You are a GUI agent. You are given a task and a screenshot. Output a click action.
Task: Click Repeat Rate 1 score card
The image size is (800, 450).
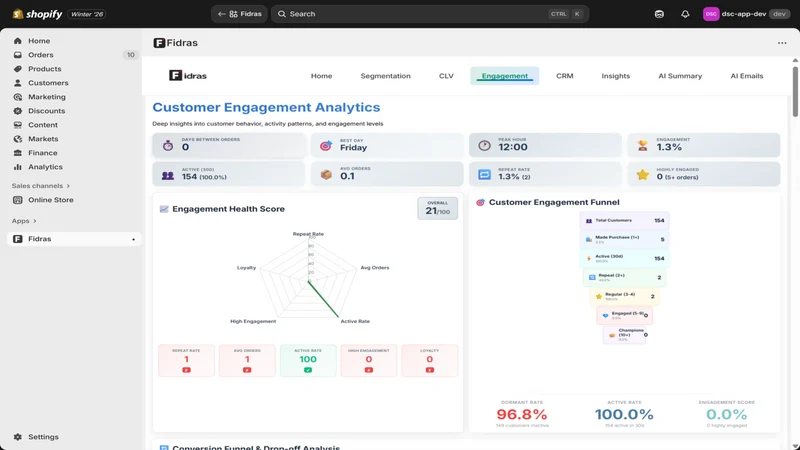[x=186, y=361]
